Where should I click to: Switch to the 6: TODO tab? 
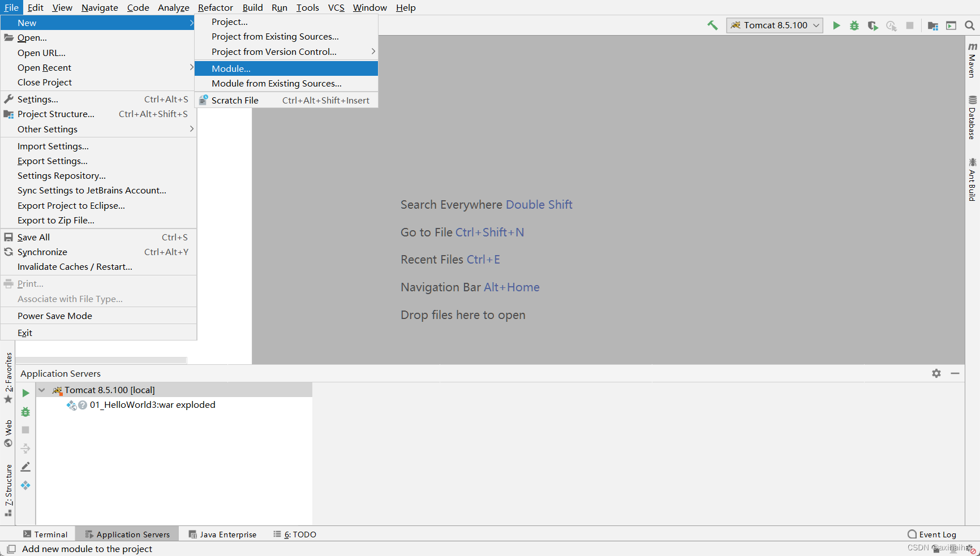[x=295, y=534]
